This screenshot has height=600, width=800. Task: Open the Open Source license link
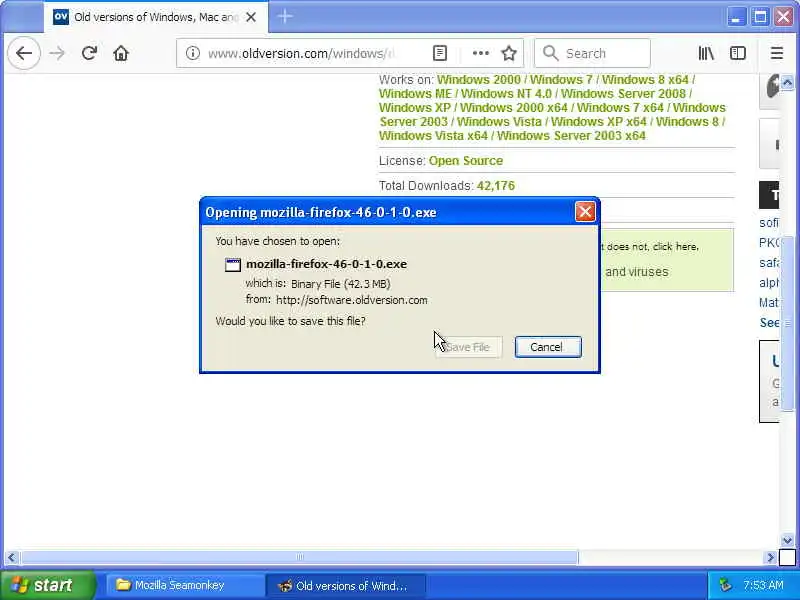pyautogui.click(x=466, y=161)
